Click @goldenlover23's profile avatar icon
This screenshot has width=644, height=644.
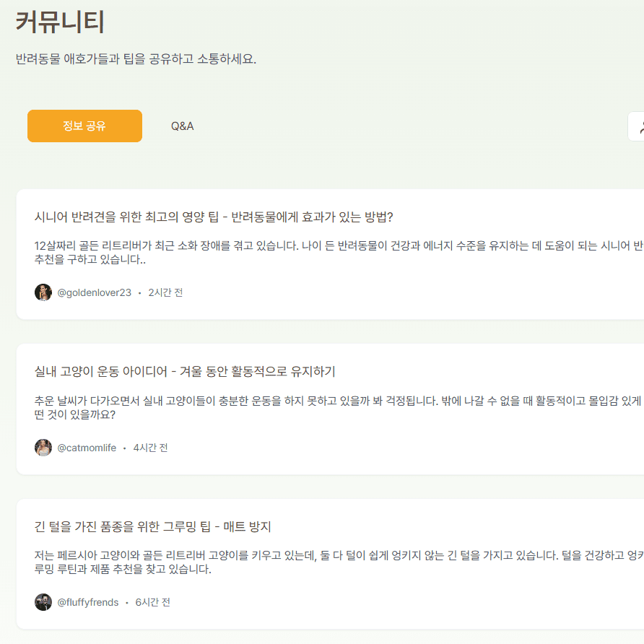click(x=43, y=292)
